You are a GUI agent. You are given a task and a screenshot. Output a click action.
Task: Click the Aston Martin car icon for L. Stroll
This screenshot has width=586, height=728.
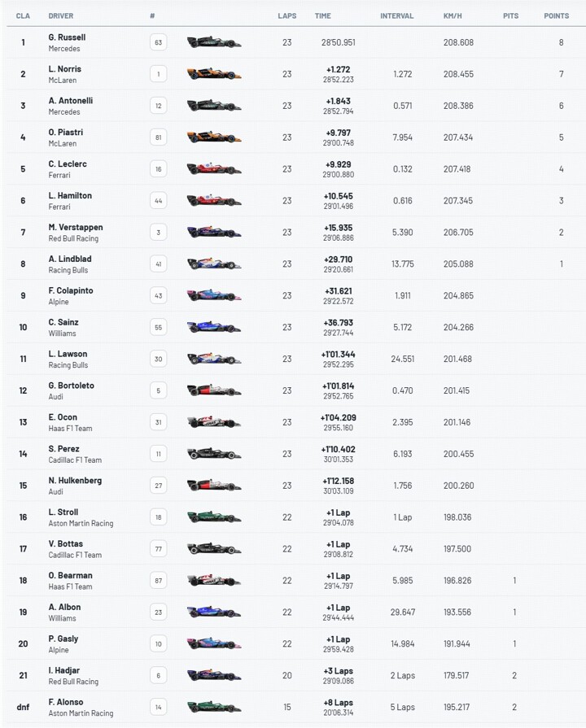click(x=214, y=517)
